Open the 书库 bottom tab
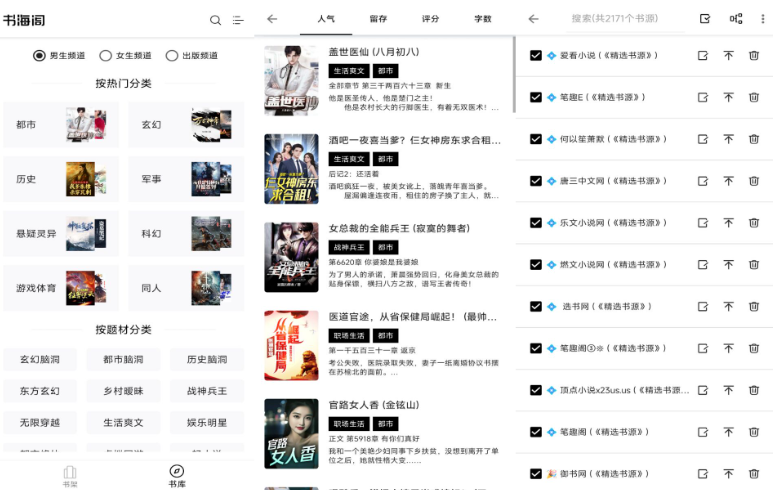773x490 pixels. (x=176, y=476)
